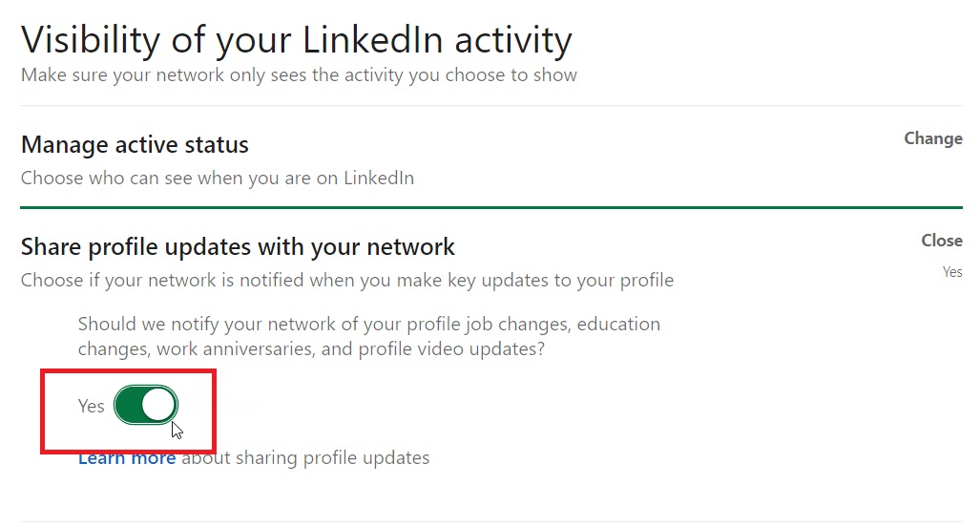The image size is (980, 527).
Task: Click the 'Yes' label beside the toggle
Action: [x=91, y=407]
